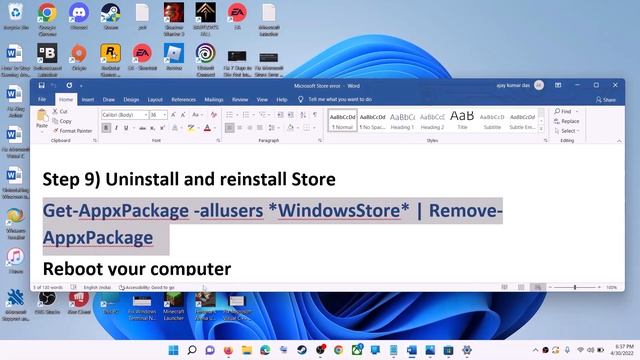Select Center alignment
The height and width of the screenshot is (360, 640).
240,128
